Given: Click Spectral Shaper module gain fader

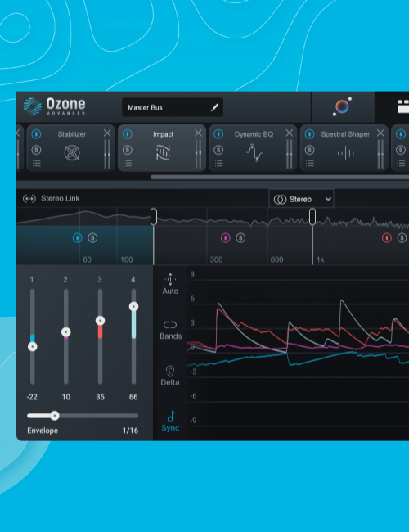Looking at the screenshot, I should pos(380,154).
